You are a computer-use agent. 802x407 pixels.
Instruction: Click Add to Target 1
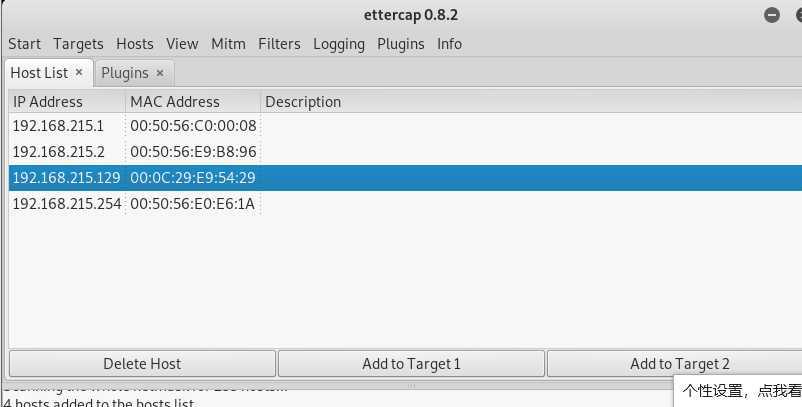[411, 364]
